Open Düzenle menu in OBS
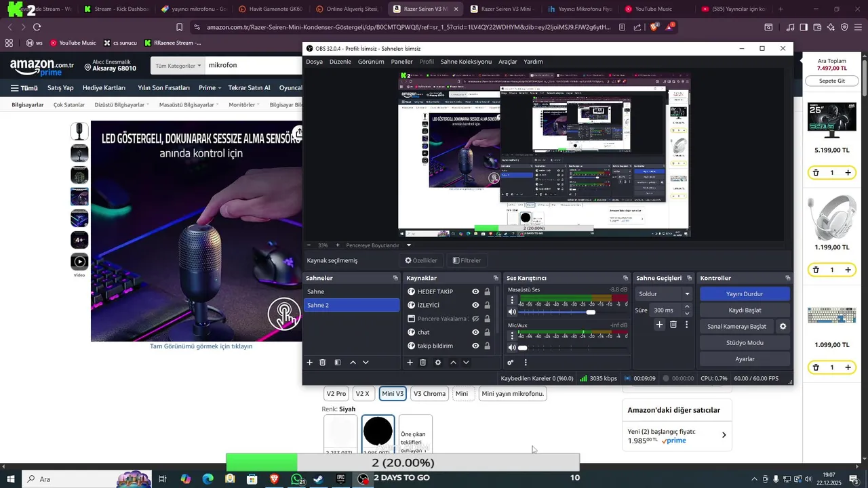This screenshot has height=488, width=868. 340,62
